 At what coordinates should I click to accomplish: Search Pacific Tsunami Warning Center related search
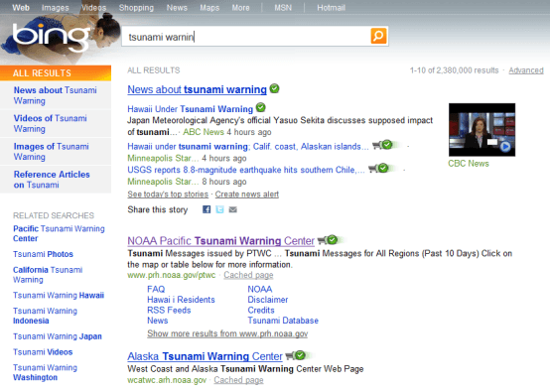tap(59, 233)
